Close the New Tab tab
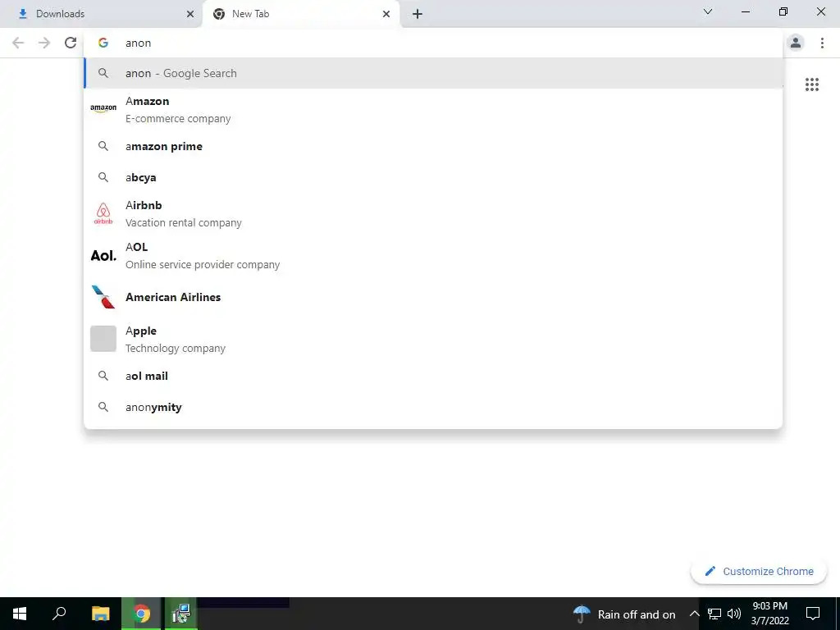Image resolution: width=840 pixels, height=630 pixels. [386, 14]
